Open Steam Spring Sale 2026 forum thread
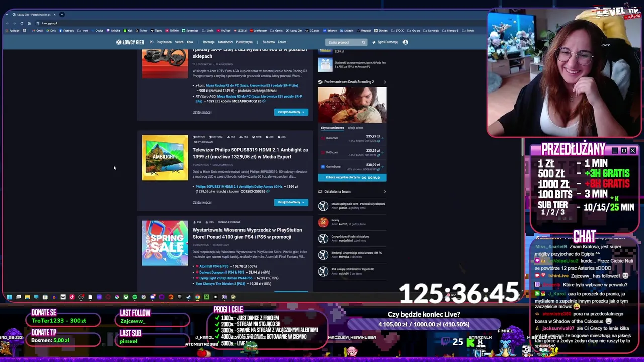The image size is (644, 362). tap(358, 204)
